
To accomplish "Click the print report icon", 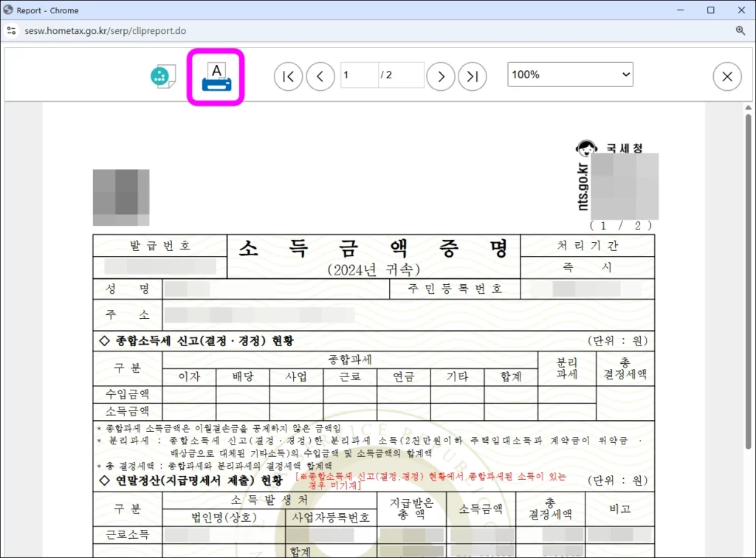I will point(216,77).
